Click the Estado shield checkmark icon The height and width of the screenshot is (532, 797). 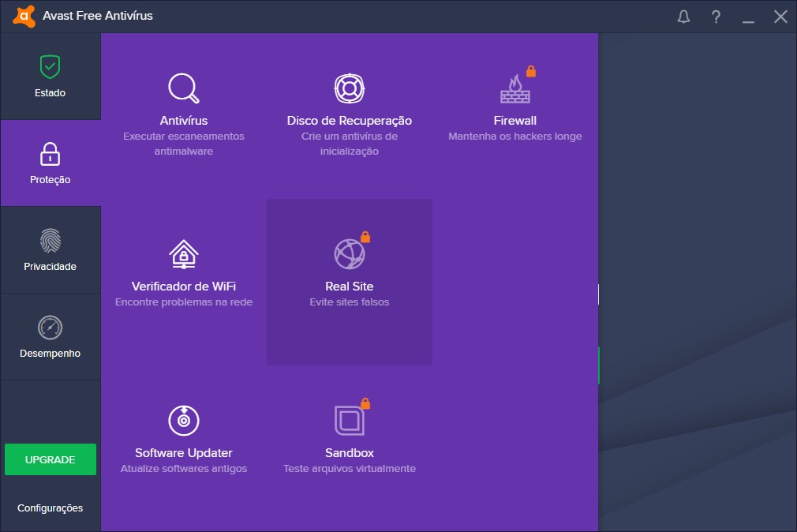pyautogui.click(x=50, y=66)
